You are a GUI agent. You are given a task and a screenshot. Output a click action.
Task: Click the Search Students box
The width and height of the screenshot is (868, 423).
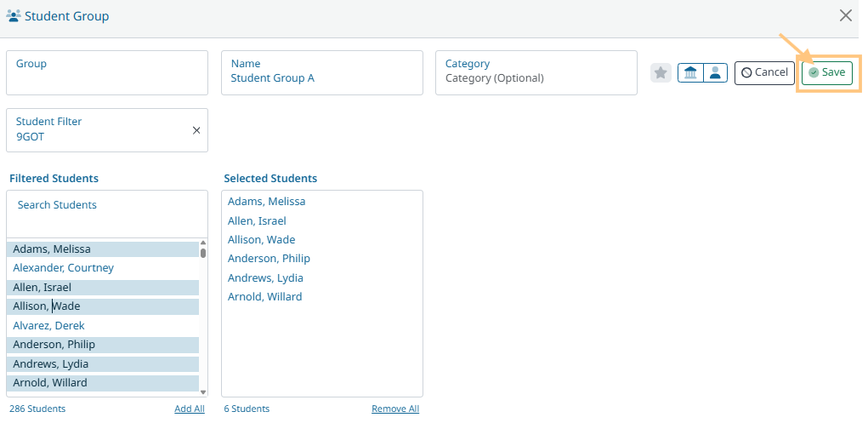point(106,214)
